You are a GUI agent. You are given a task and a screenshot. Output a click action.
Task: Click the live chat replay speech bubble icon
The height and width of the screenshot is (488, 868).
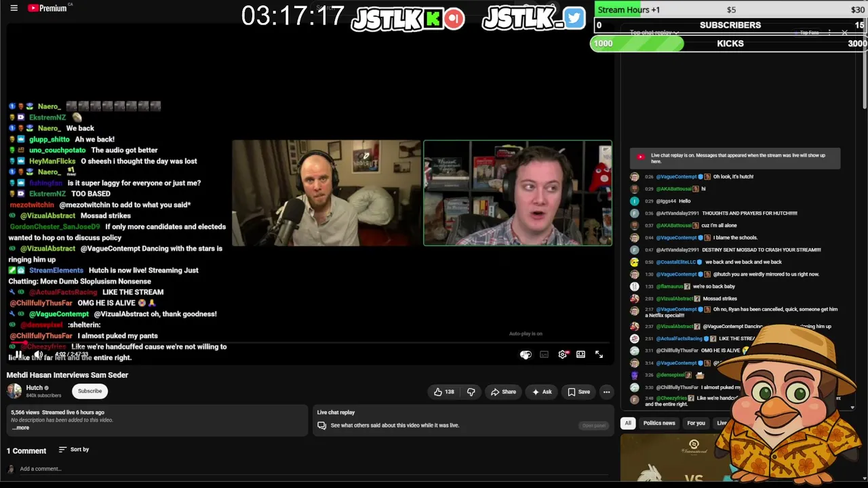(x=322, y=426)
